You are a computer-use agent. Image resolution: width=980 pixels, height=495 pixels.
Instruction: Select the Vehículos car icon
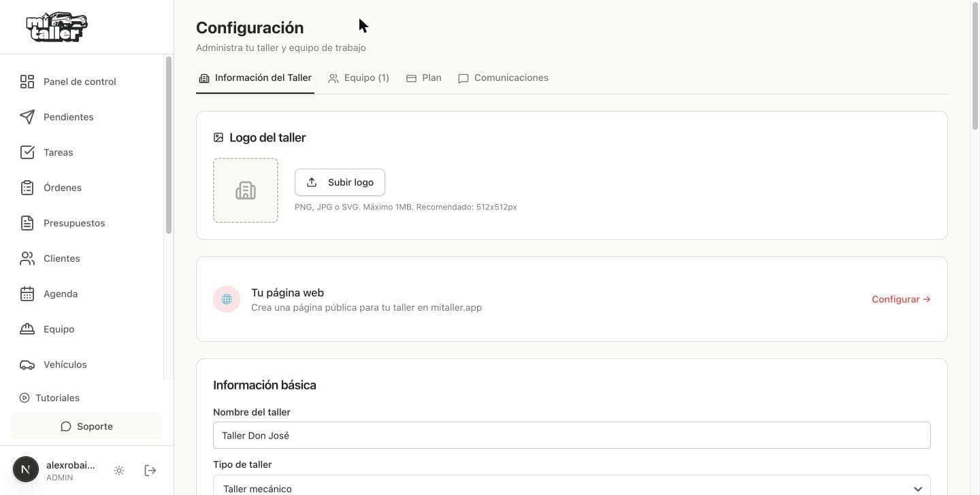pyautogui.click(x=27, y=364)
